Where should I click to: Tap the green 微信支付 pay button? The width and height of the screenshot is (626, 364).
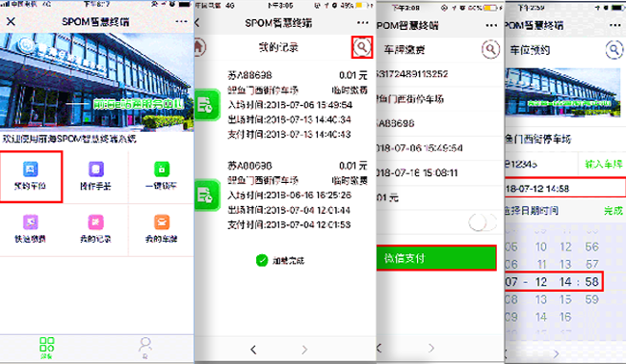(x=436, y=259)
